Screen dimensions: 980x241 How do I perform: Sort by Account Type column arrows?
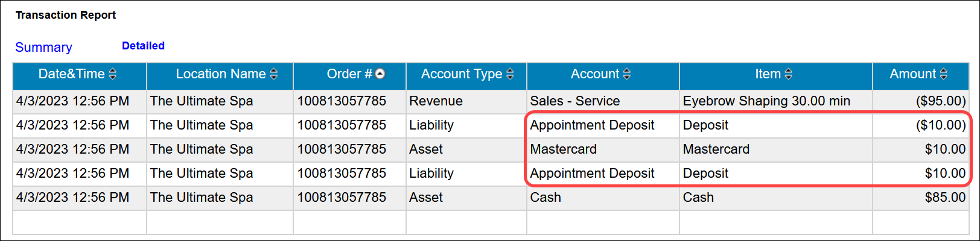510,74
